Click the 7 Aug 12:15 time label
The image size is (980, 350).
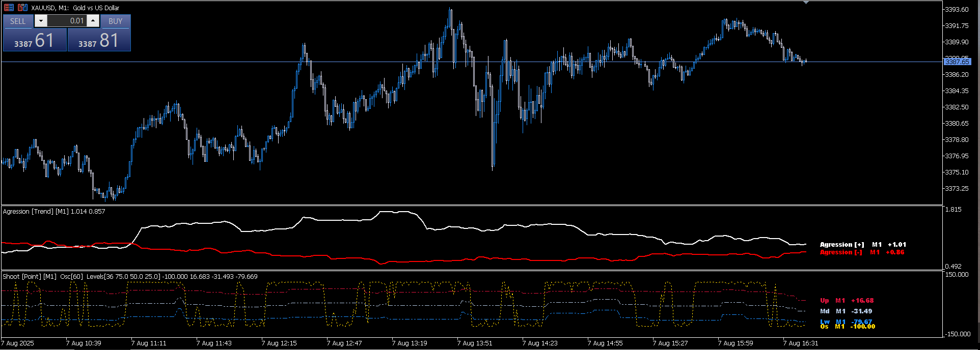pyautogui.click(x=280, y=343)
